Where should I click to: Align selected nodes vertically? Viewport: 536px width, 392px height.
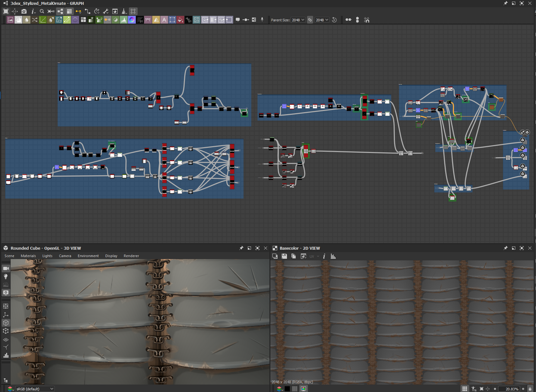coord(357,20)
